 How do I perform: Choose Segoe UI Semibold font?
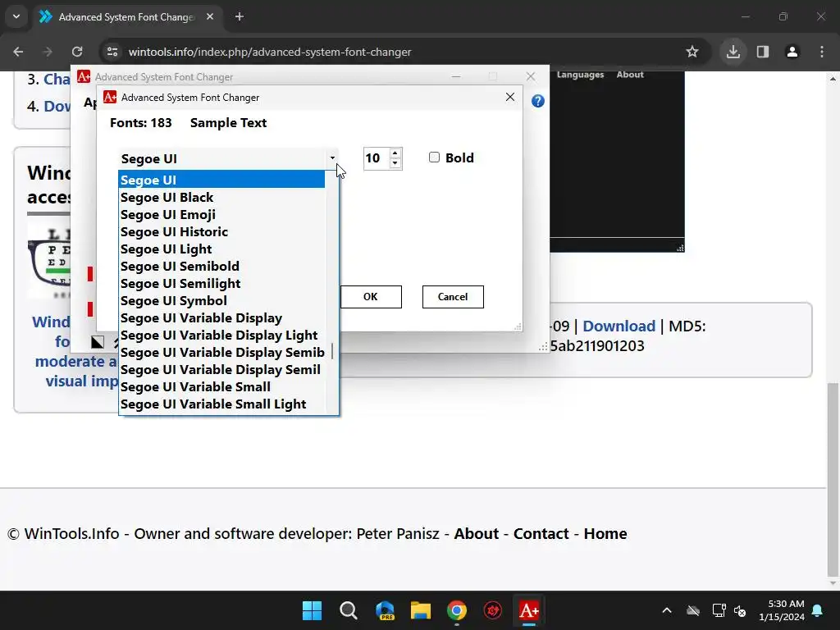click(x=221, y=267)
